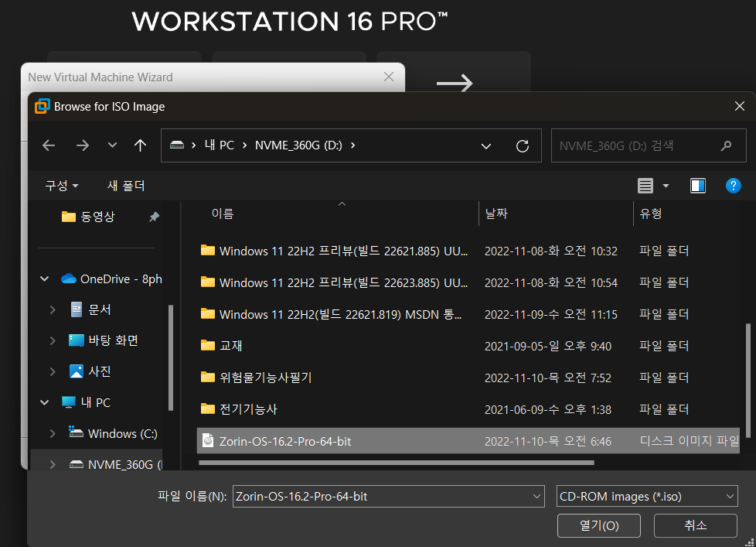Expand the chevron after NVME_360G (D:) breadcrumb
Viewport: 756px width, 547px height.
pyautogui.click(x=353, y=145)
